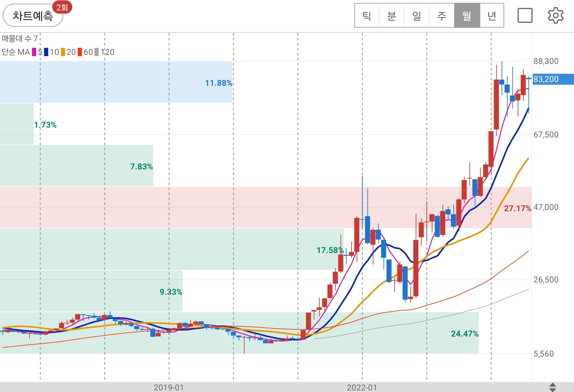The image size is (574, 392).
Task: Tap the 26,500 price axis label
Action: [x=546, y=280]
